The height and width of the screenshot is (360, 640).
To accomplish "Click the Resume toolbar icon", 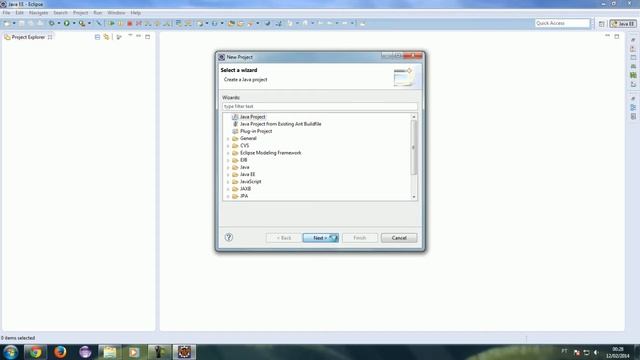I will click(x=111, y=24).
